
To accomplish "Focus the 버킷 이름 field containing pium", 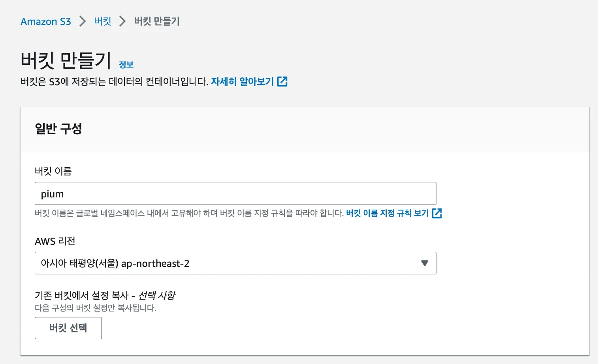I will 235,193.
